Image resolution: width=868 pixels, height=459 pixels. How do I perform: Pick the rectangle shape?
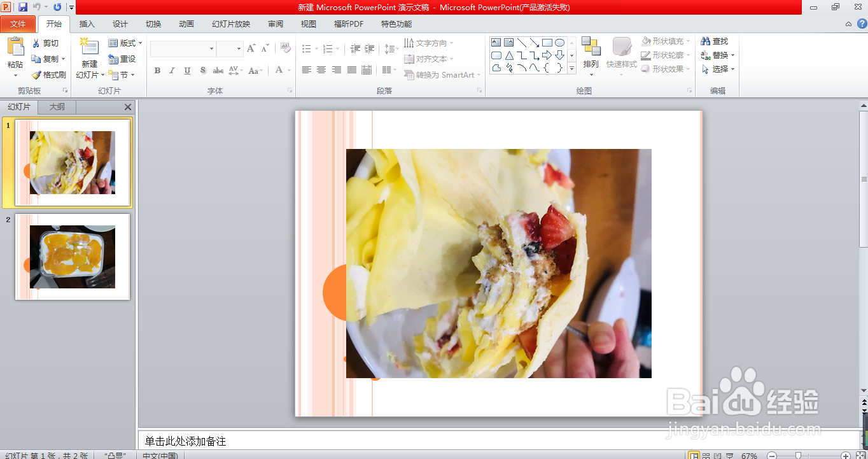point(547,43)
